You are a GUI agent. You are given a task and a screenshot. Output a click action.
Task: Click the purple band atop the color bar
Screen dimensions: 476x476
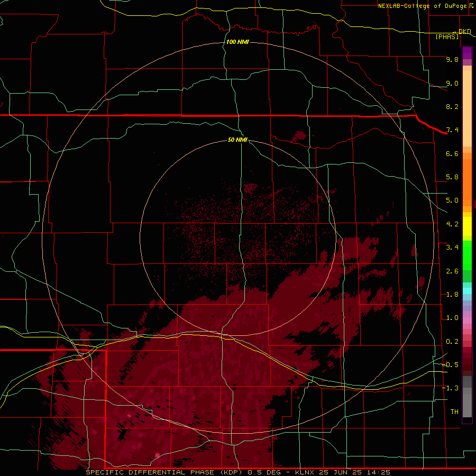coord(467,53)
